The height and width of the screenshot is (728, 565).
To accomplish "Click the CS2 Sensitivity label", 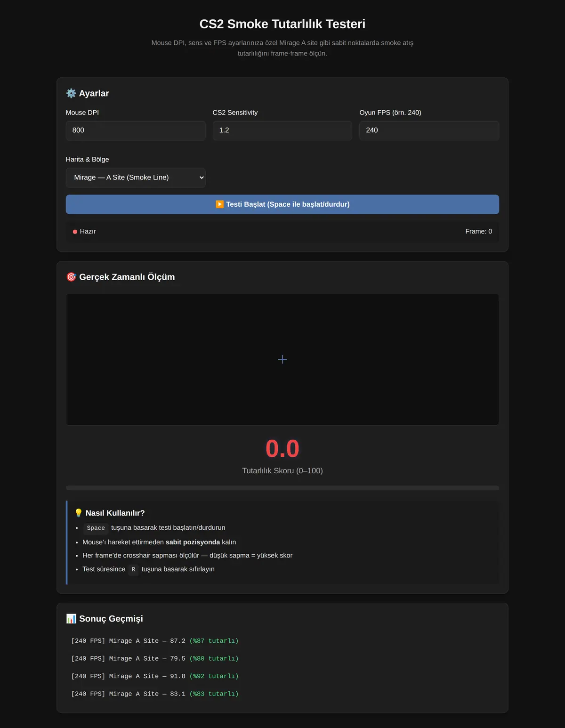I will pyautogui.click(x=235, y=113).
